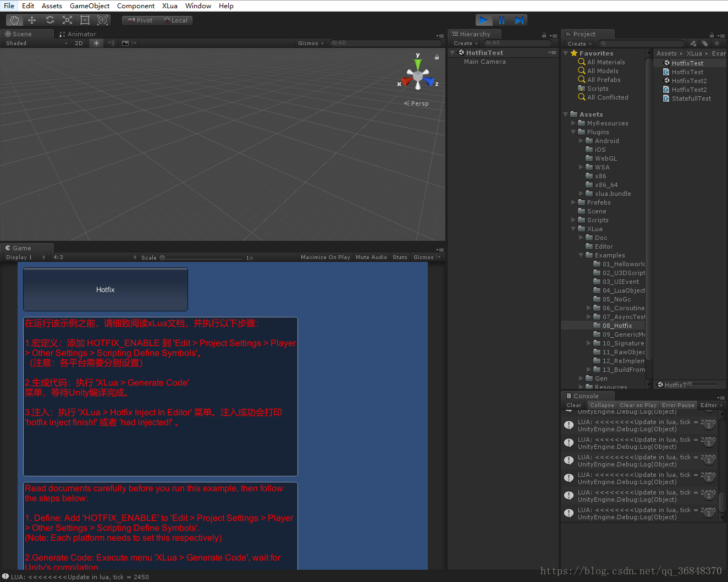
Task: Select the Rotate tool
Action: pos(49,20)
